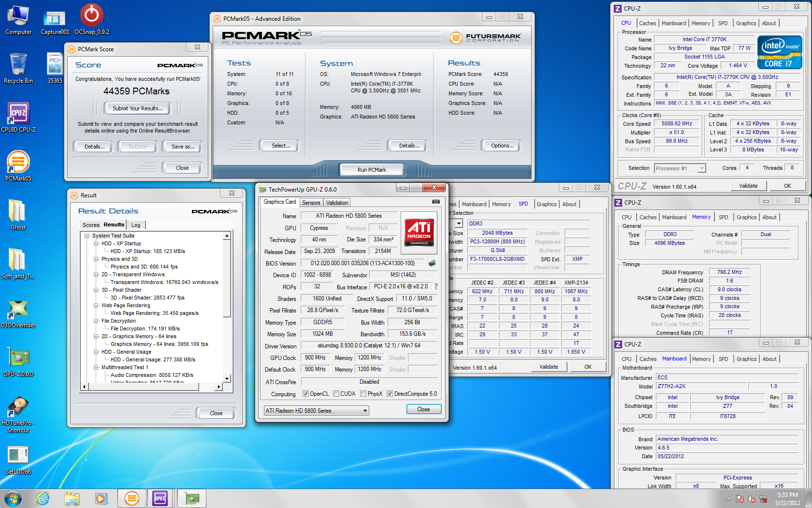The image size is (812, 508).
Task: Launch PCMark05 desktop shortcut
Action: point(18,165)
